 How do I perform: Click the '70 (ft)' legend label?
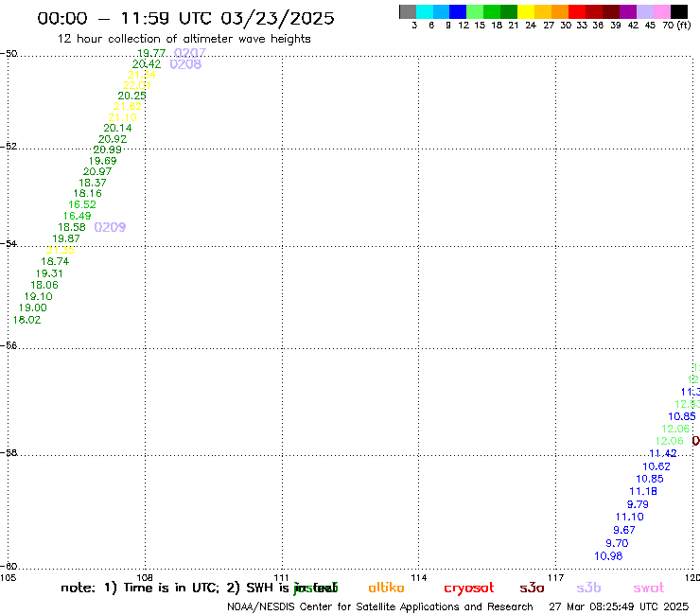[x=676, y=26]
